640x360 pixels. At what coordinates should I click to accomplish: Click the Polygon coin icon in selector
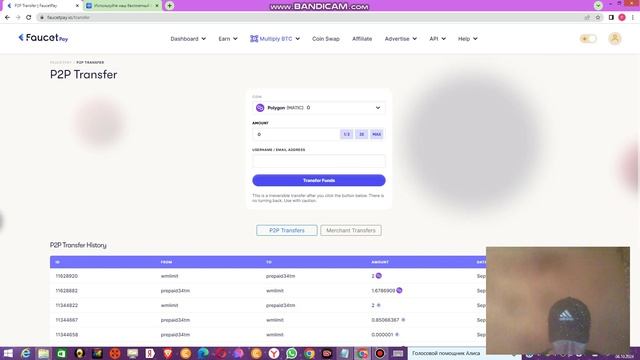pos(260,108)
